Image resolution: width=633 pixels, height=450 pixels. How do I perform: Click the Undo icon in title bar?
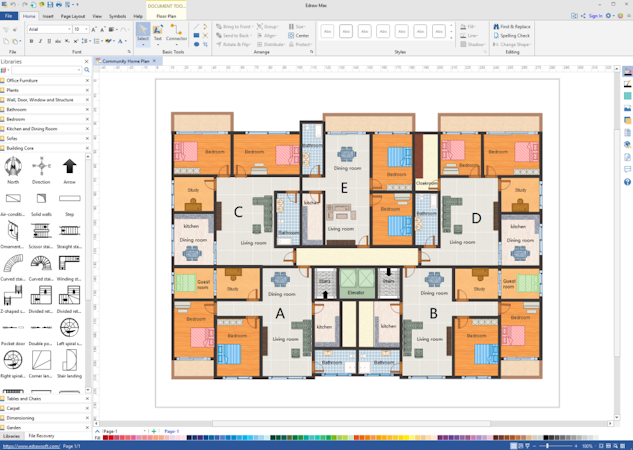tap(13, 5)
